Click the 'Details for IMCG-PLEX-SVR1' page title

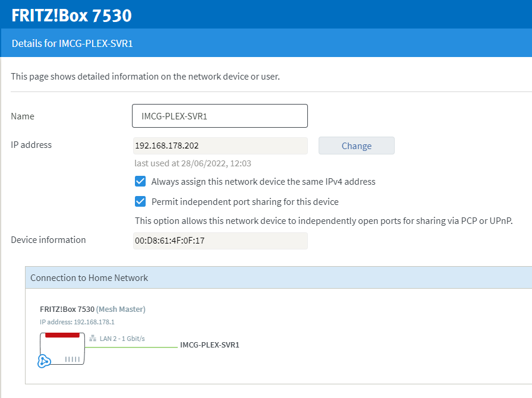[x=73, y=43]
